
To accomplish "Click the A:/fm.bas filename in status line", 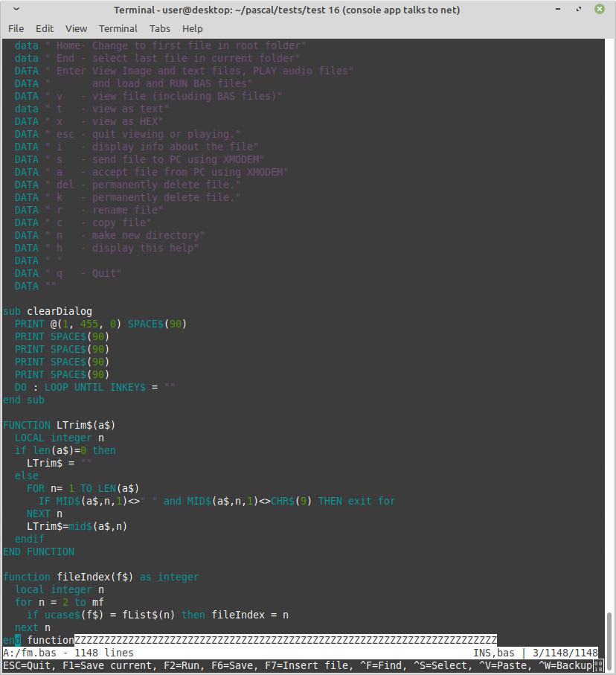I will point(30,653).
